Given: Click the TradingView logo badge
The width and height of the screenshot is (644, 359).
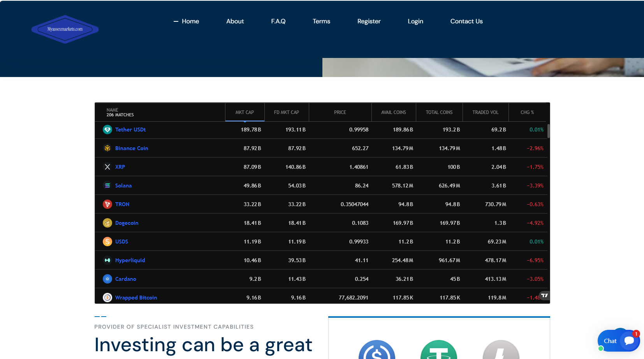Looking at the screenshot, I should pyautogui.click(x=544, y=296).
